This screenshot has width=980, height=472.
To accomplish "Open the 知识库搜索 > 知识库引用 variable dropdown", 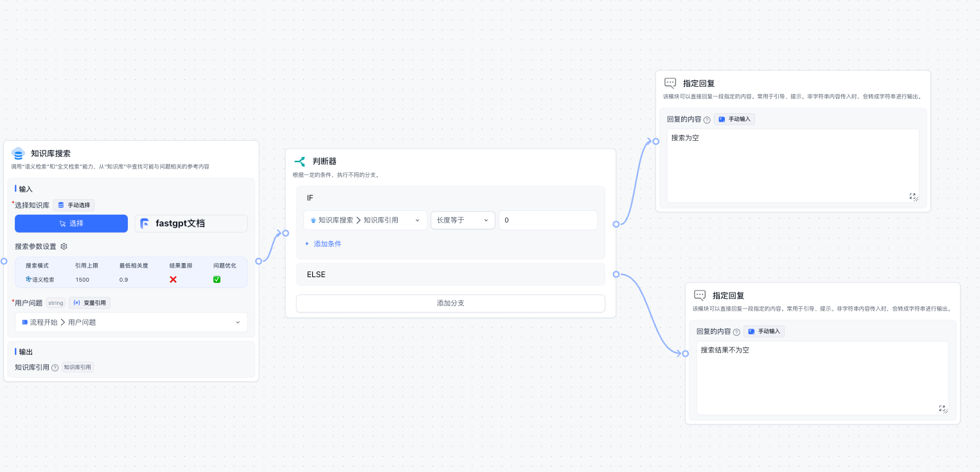I will point(365,220).
